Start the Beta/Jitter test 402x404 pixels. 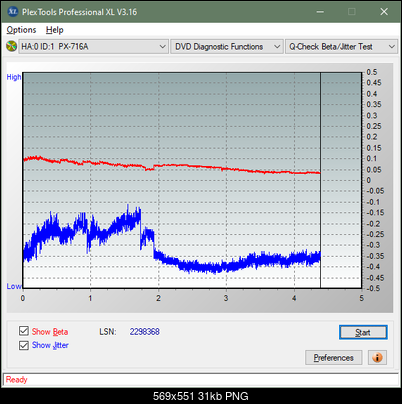(363, 332)
